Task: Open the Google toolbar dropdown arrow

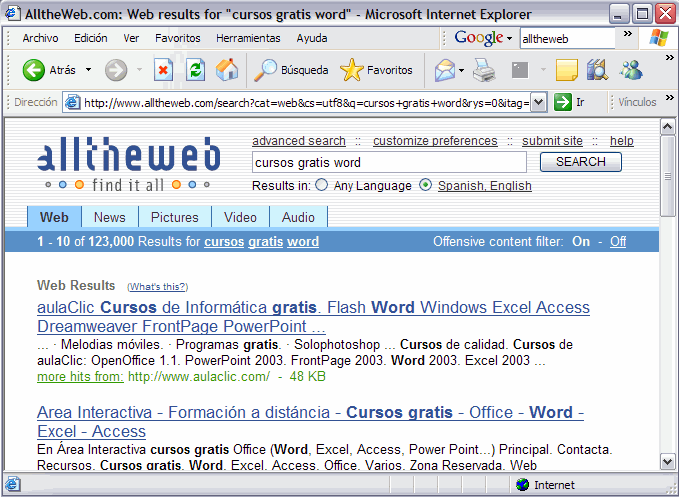Action: pyautogui.click(x=510, y=39)
